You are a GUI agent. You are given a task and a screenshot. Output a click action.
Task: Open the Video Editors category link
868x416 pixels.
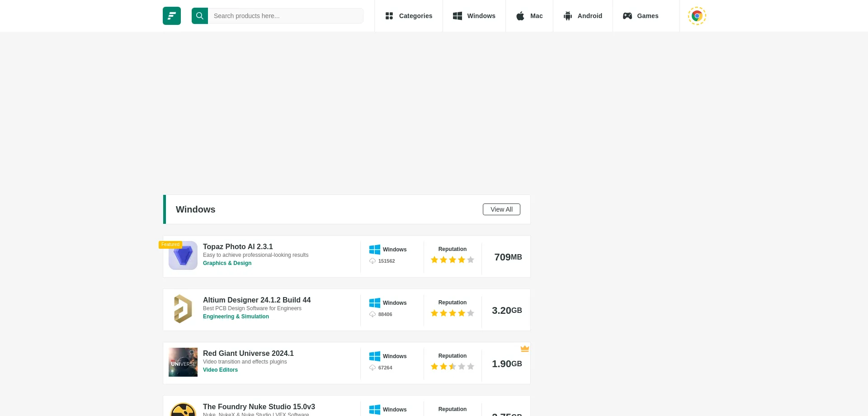point(220,370)
